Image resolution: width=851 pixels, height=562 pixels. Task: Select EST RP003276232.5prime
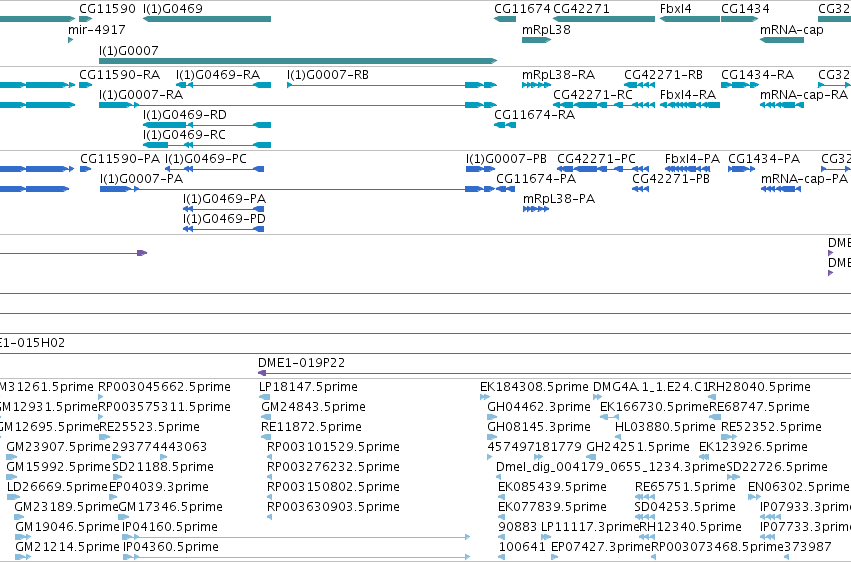333,467
